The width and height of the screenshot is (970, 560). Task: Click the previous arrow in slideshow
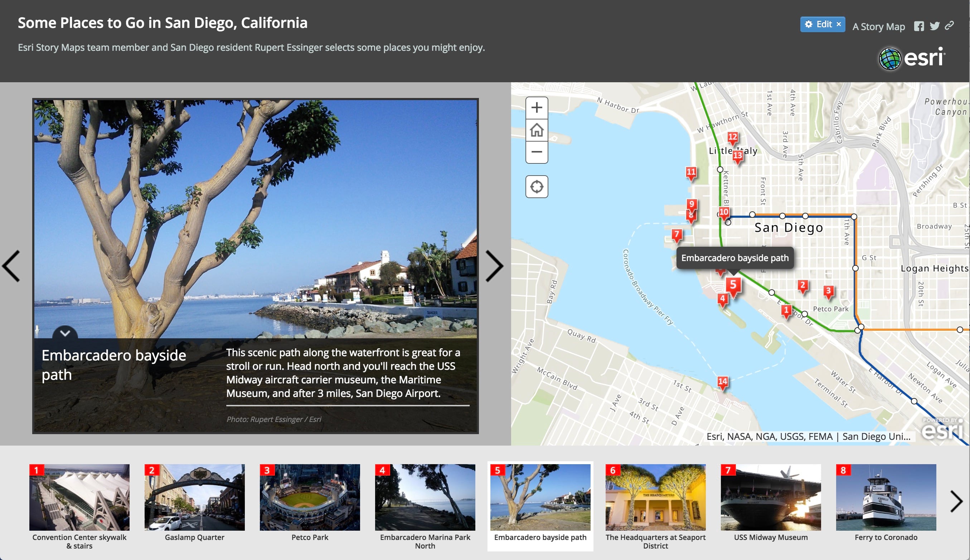pyautogui.click(x=14, y=265)
